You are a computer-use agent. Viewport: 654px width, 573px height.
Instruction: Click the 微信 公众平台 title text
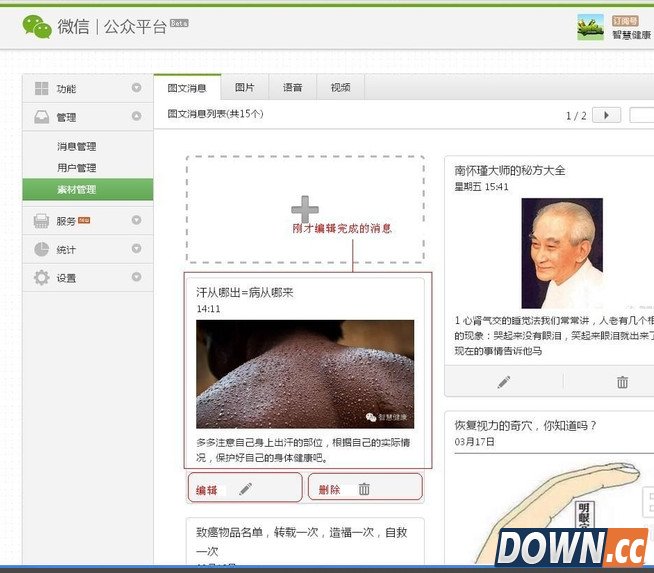coord(112,27)
